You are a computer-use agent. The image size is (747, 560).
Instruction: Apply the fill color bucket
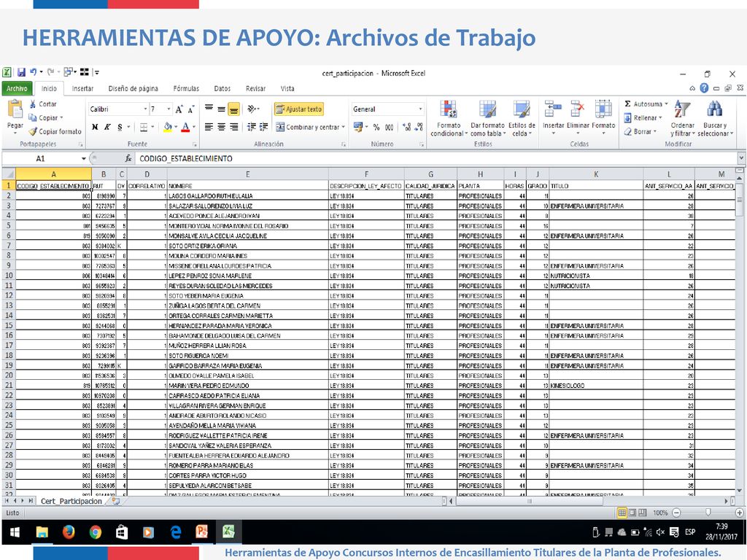click(x=168, y=127)
